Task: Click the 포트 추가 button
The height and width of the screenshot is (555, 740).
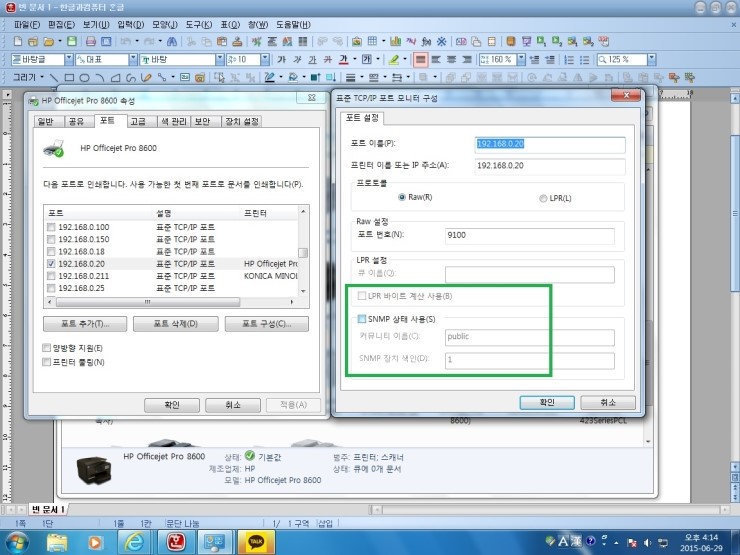Action: pyautogui.click(x=85, y=324)
